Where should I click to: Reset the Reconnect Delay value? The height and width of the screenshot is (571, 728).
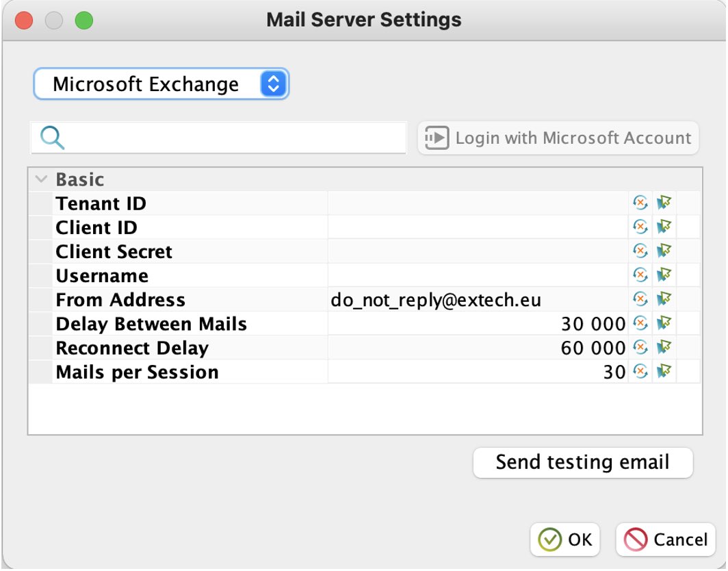[640, 348]
